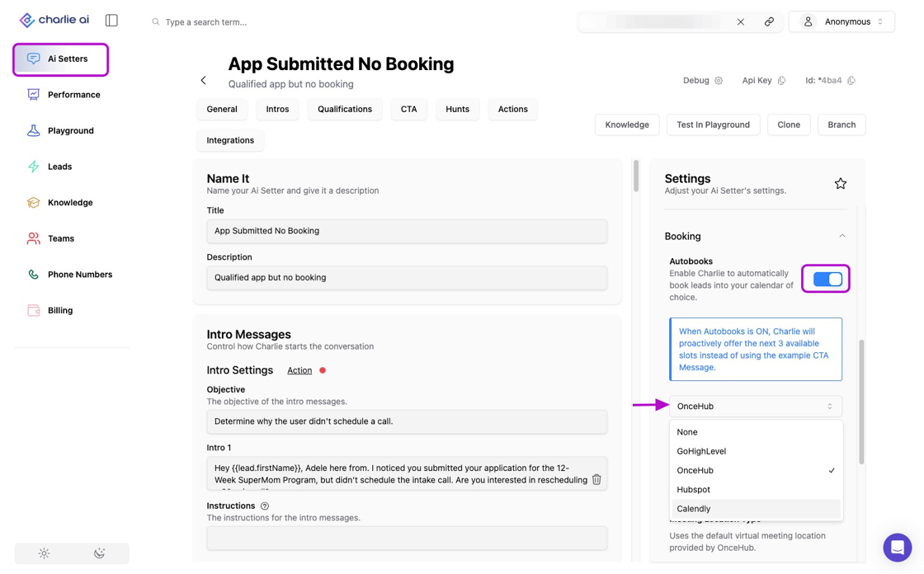Switch to dark mode moon icon
Screen dimensions: 924x574
[x=100, y=553]
